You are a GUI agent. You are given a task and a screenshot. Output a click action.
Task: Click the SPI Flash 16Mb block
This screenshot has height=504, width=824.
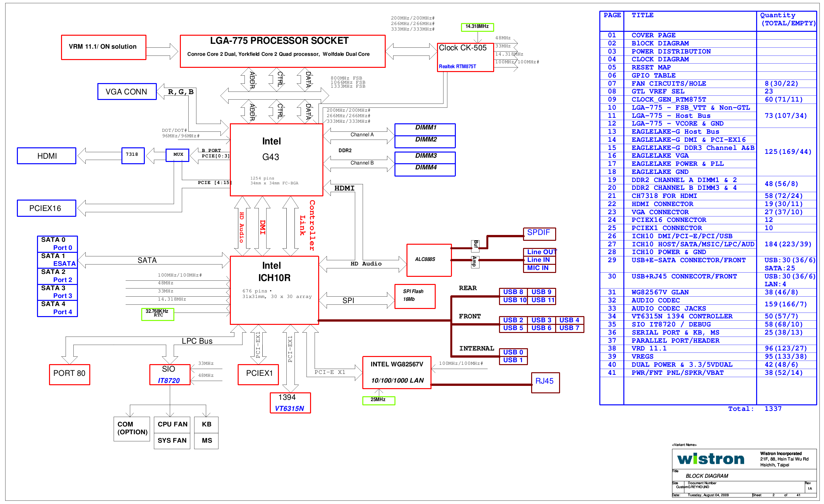pyautogui.click(x=415, y=296)
